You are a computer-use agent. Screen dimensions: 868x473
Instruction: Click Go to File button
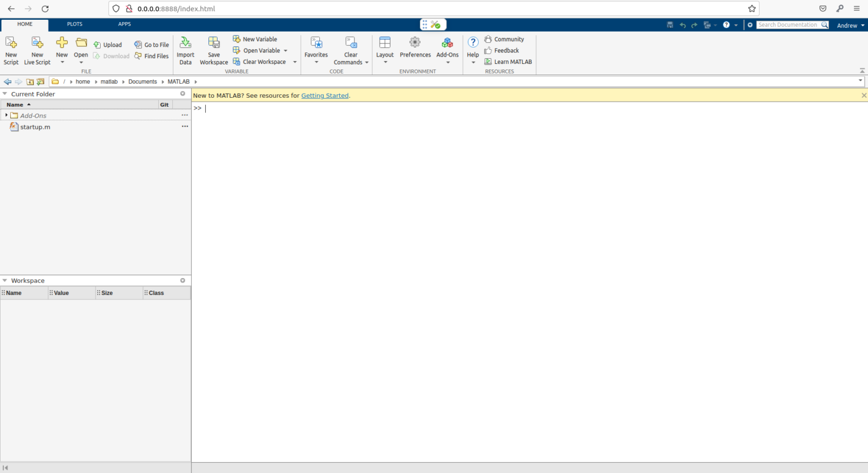click(151, 45)
